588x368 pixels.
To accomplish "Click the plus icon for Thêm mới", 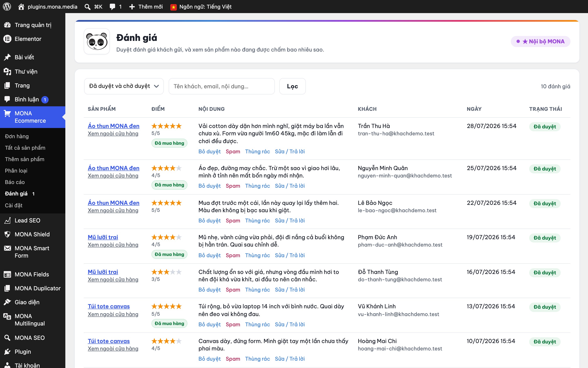I will 132,7.
